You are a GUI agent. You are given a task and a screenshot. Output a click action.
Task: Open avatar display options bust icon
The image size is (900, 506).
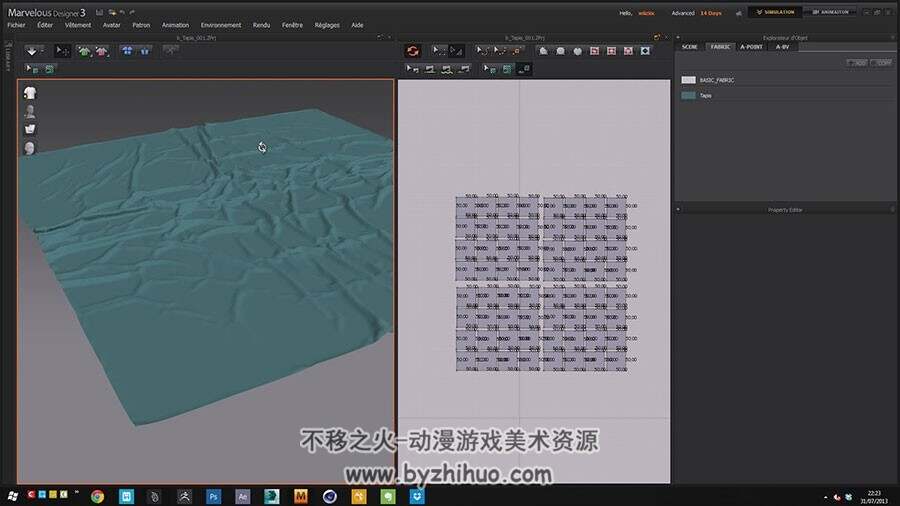[x=30, y=111]
